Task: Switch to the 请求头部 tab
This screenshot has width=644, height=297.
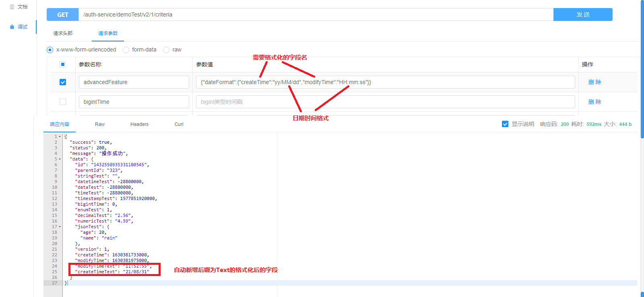Action: (x=63, y=33)
